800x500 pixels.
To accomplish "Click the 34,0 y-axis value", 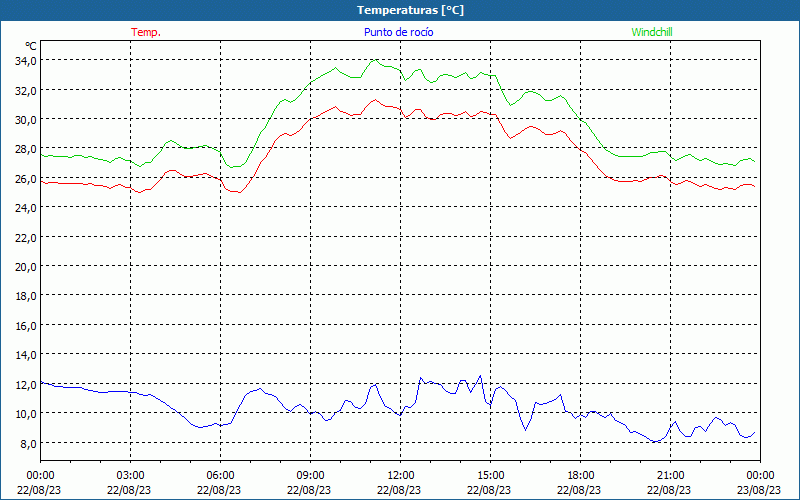I will (x=27, y=61).
